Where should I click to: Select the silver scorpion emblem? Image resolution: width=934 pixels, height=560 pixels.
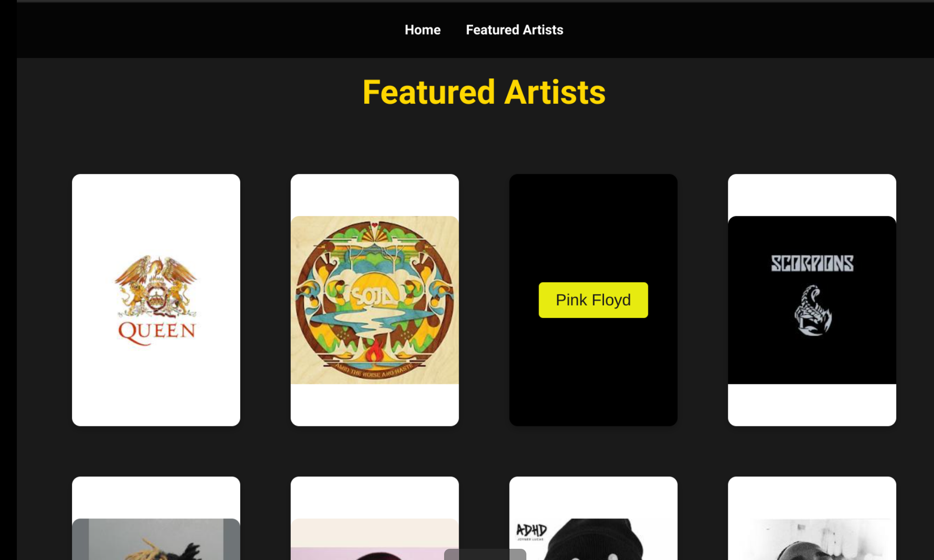pyautogui.click(x=813, y=311)
